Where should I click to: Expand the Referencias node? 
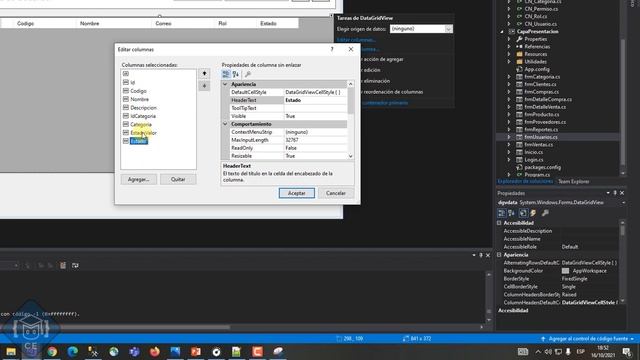[x=509, y=47]
